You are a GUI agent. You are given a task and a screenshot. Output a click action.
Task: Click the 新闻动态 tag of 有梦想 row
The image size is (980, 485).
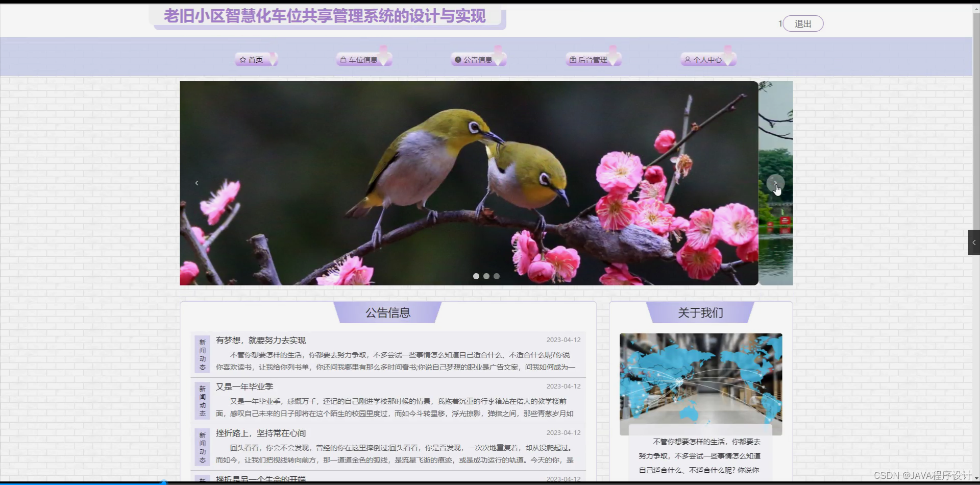click(203, 354)
